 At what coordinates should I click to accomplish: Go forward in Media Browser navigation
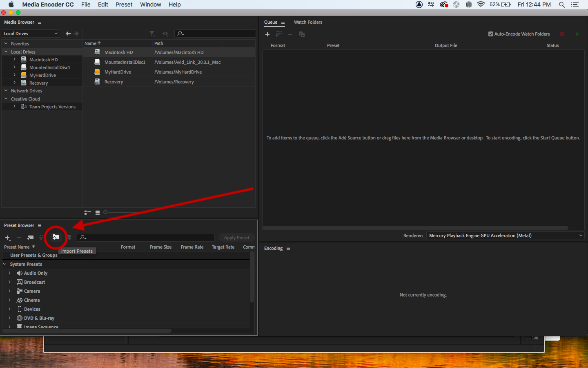[76, 34]
